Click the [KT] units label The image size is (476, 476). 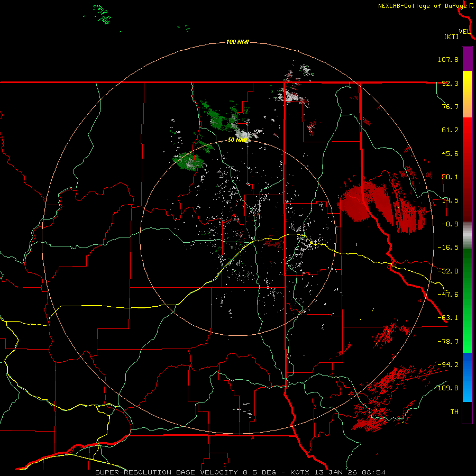(x=451, y=36)
